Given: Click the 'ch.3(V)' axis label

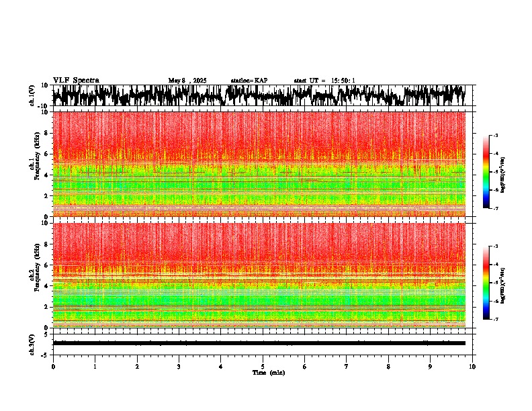Looking at the screenshot, I should click(32, 345).
